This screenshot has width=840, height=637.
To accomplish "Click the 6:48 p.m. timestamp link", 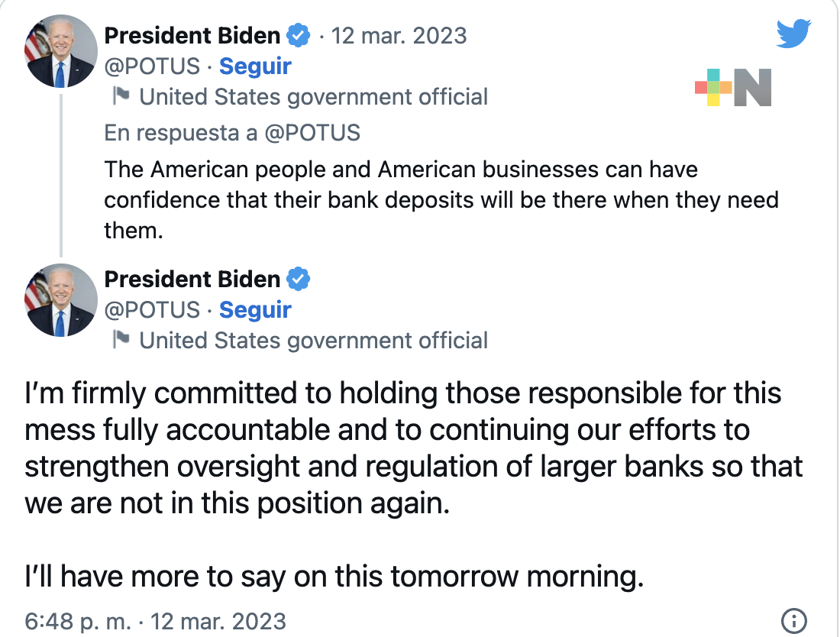I will coord(79,620).
